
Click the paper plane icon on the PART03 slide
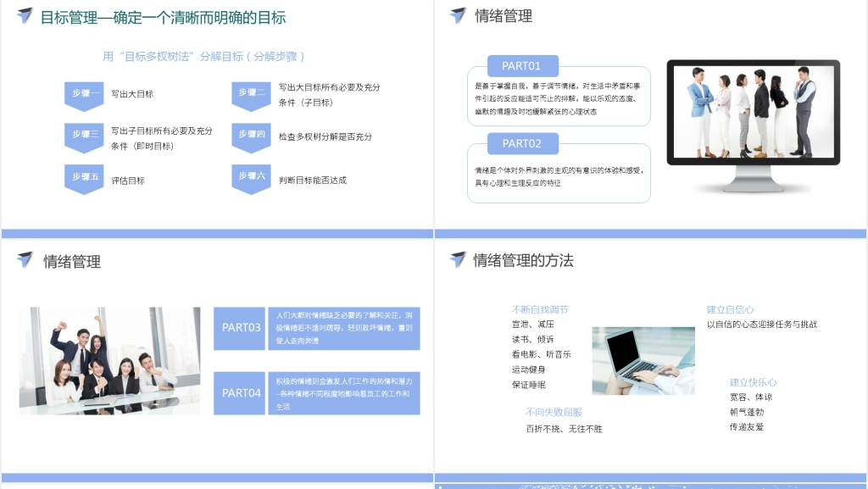25,260
